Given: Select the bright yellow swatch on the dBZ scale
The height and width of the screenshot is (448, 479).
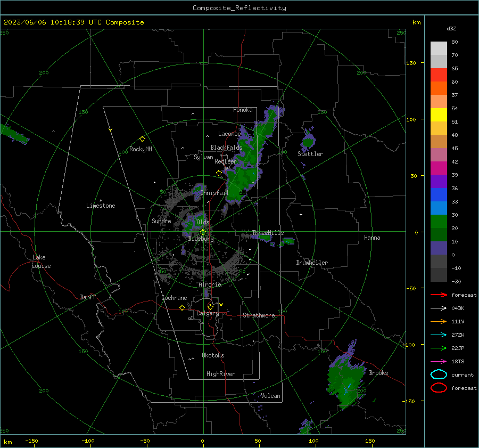Looking at the screenshot, I should click(x=439, y=115).
